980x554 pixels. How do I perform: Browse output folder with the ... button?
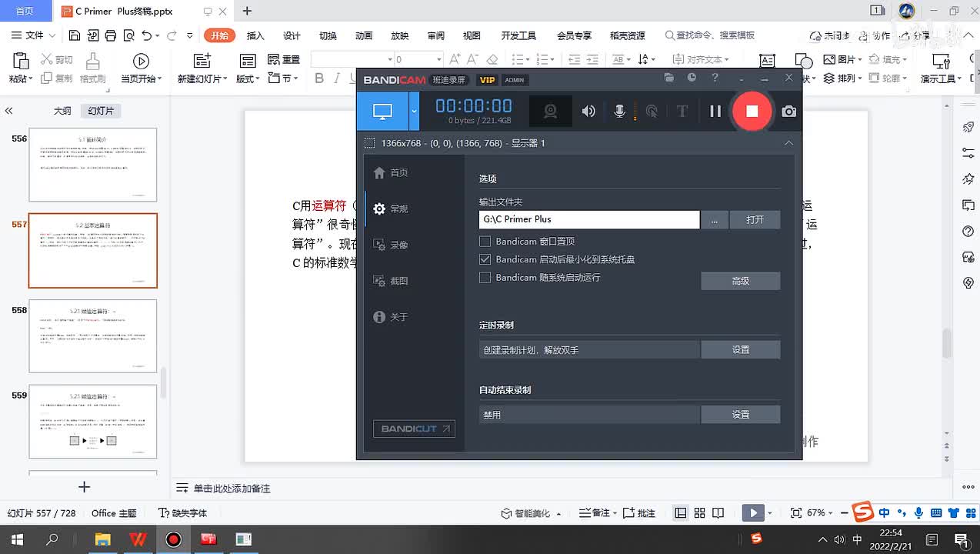pyautogui.click(x=715, y=219)
